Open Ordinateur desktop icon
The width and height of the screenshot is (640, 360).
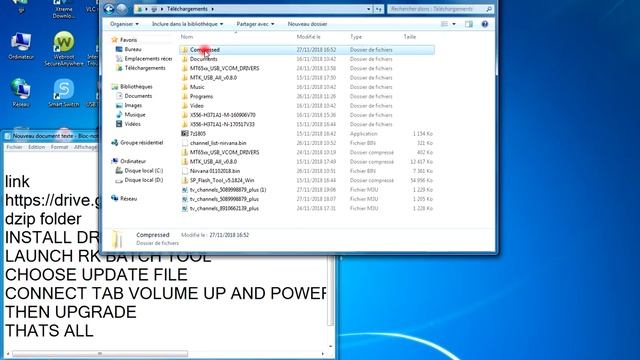[21, 46]
